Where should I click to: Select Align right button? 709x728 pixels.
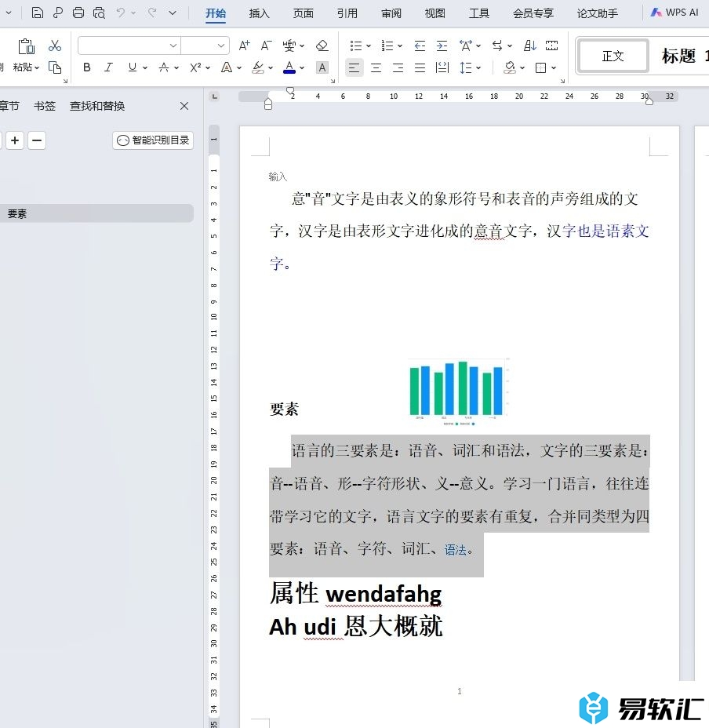pos(398,67)
